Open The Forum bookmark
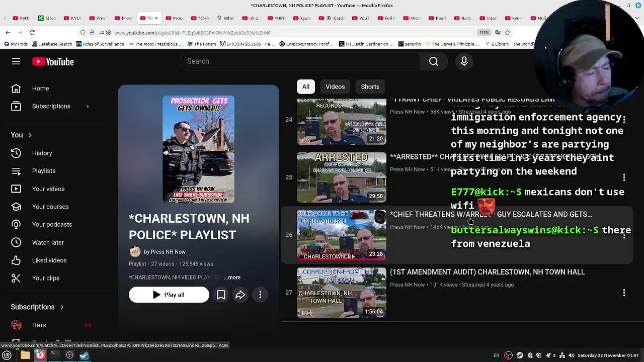 pos(202,44)
